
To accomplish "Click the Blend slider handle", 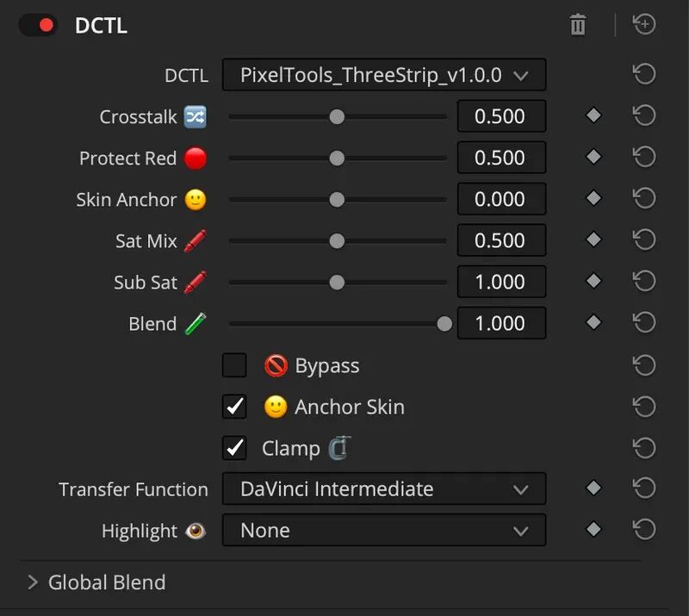I will (444, 324).
